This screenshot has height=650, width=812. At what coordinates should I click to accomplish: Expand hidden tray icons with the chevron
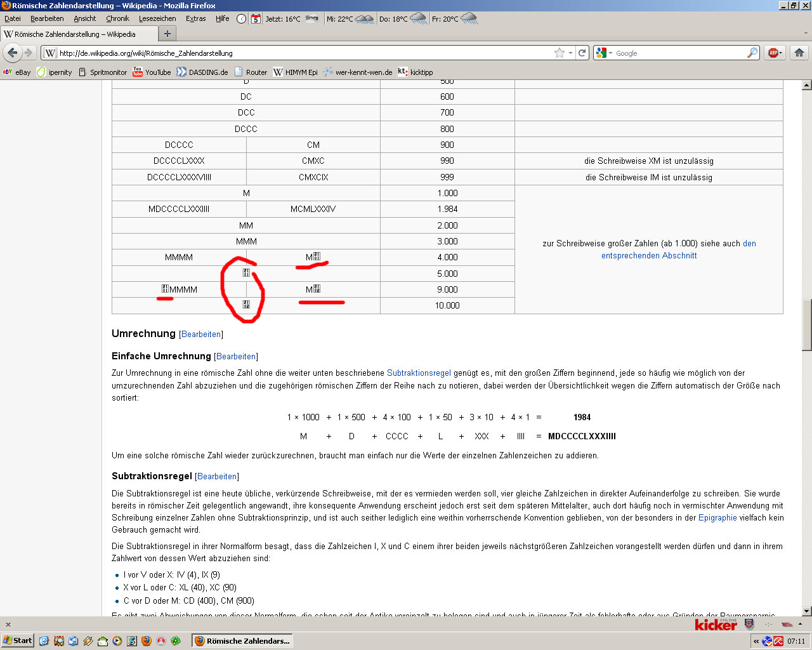click(756, 641)
